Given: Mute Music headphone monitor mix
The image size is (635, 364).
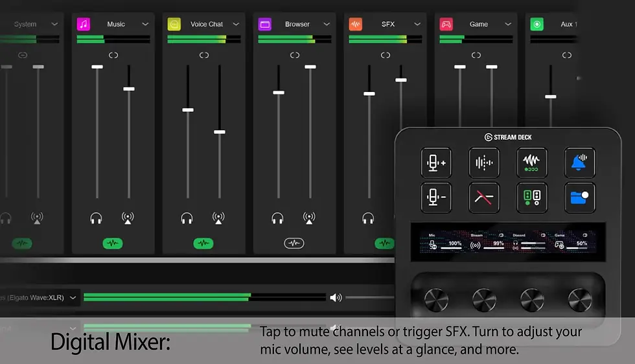Looking at the screenshot, I should point(96,219).
